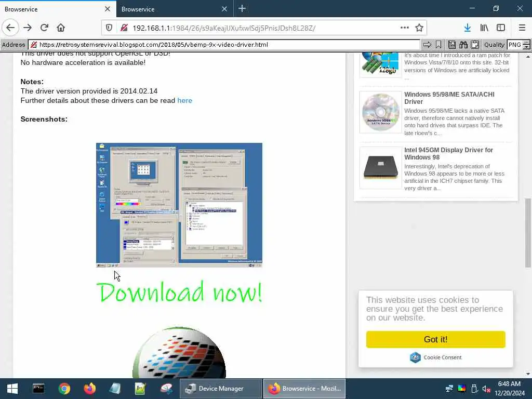Click the green 'Download now!' image
532x399 pixels.
[179, 292]
